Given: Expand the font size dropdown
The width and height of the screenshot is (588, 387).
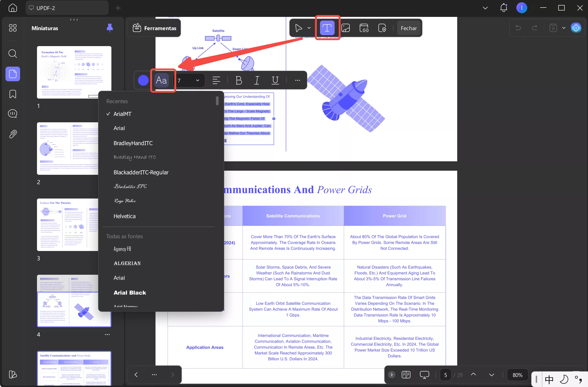Looking at the screenshot, I should tap(197, 80).
